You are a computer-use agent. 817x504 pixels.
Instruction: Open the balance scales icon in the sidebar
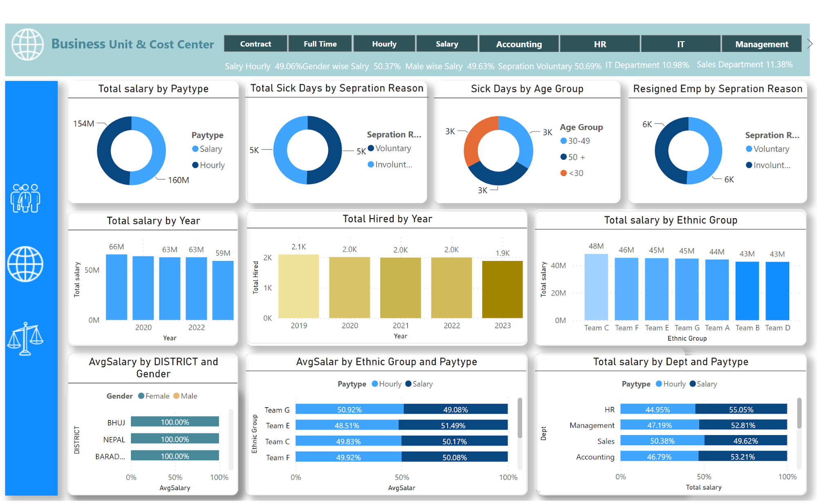tap(25, 339)
